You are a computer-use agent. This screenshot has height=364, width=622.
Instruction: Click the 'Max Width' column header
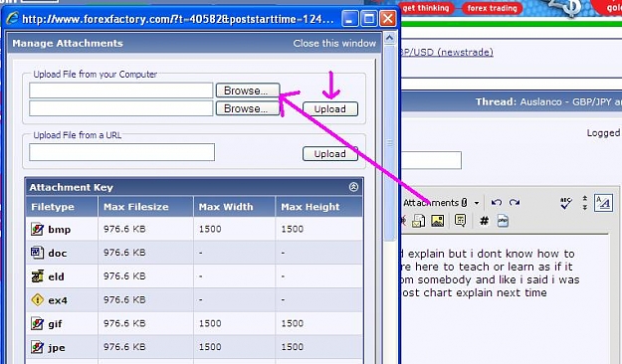(226, 207)
